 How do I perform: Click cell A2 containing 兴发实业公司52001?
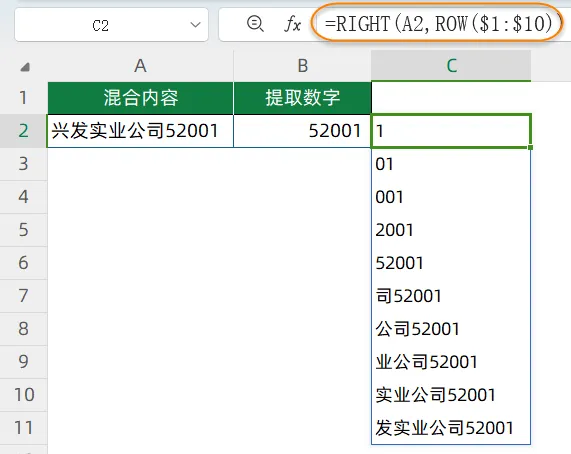140,131
